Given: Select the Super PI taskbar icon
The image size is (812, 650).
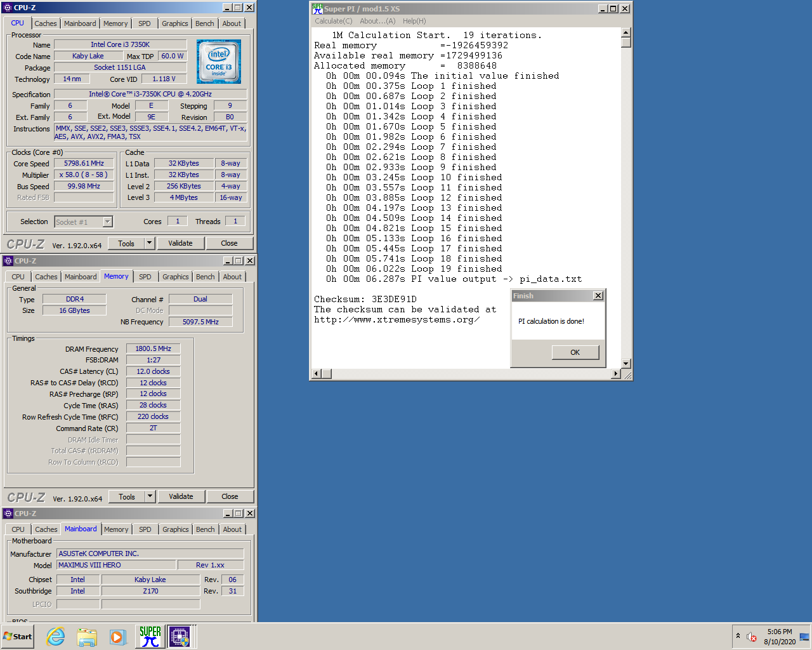Looking at the screenshot, I should (x=150, y=637).
